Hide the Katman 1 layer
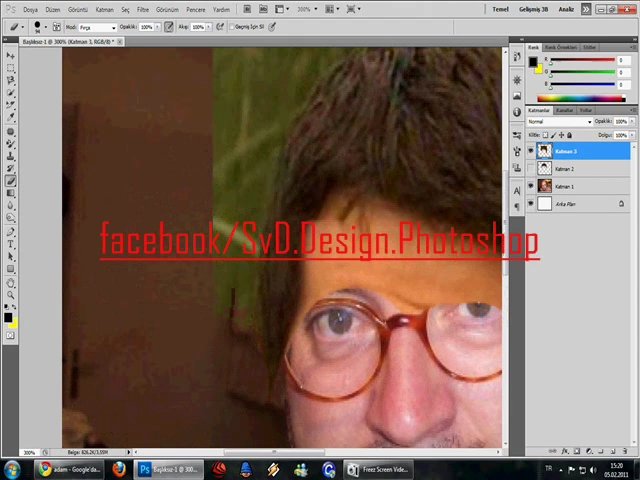The height and width of the screenshot is (480, 640). coord(531,186)
